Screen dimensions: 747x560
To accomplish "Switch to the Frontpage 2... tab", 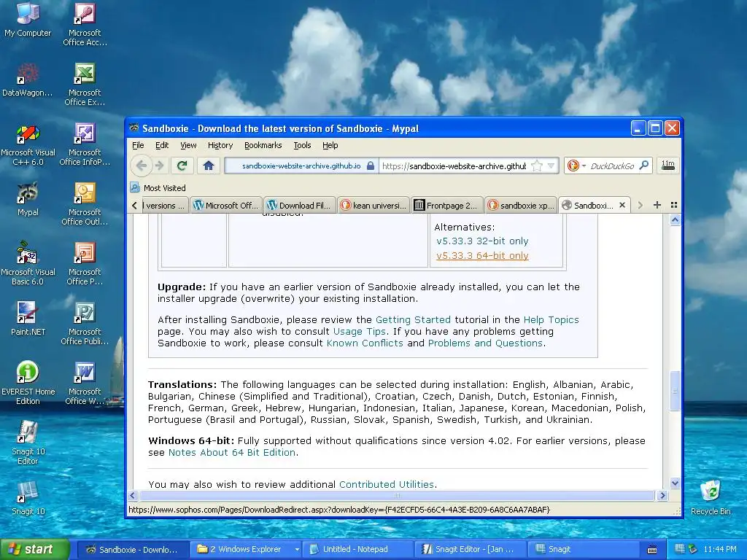I will pyautogui.click(x=448, y=205).
